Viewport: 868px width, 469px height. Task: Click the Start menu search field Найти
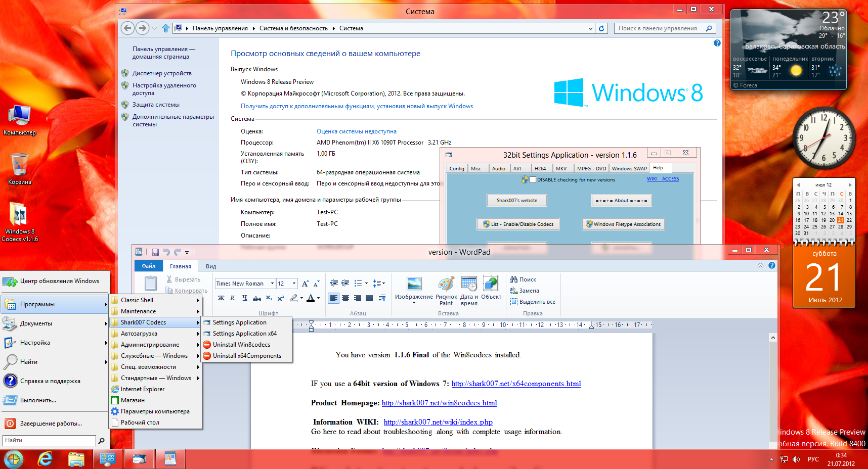pyautogui.click(x=49, y=440)
